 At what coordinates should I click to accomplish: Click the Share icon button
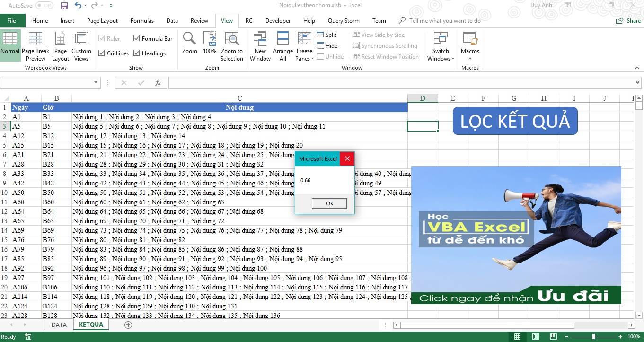628,21
